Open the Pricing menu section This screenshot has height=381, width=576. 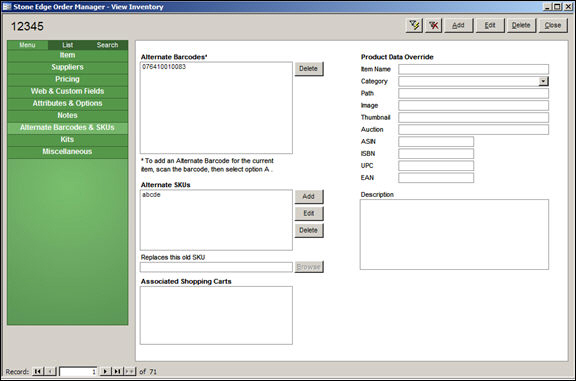(68, 79)
